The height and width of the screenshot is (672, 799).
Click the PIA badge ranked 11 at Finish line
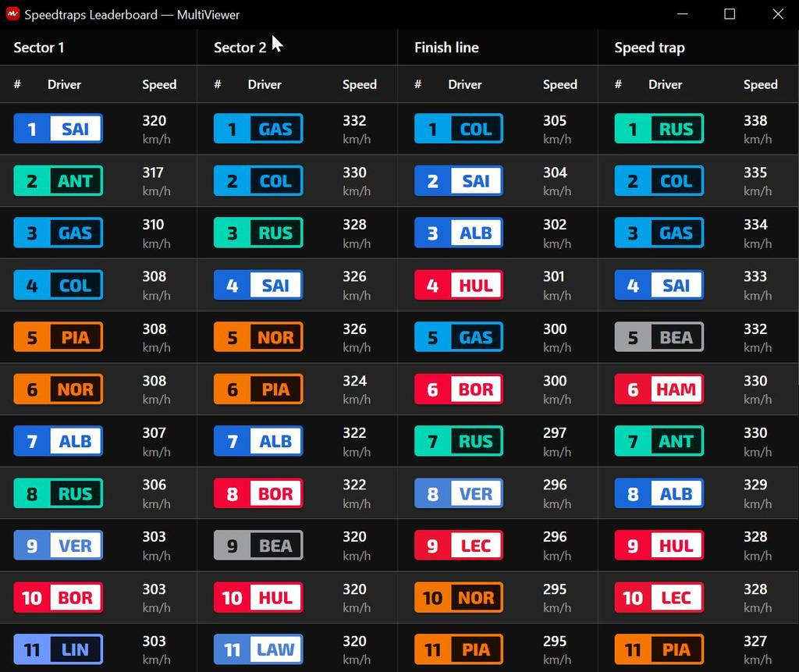459,649
